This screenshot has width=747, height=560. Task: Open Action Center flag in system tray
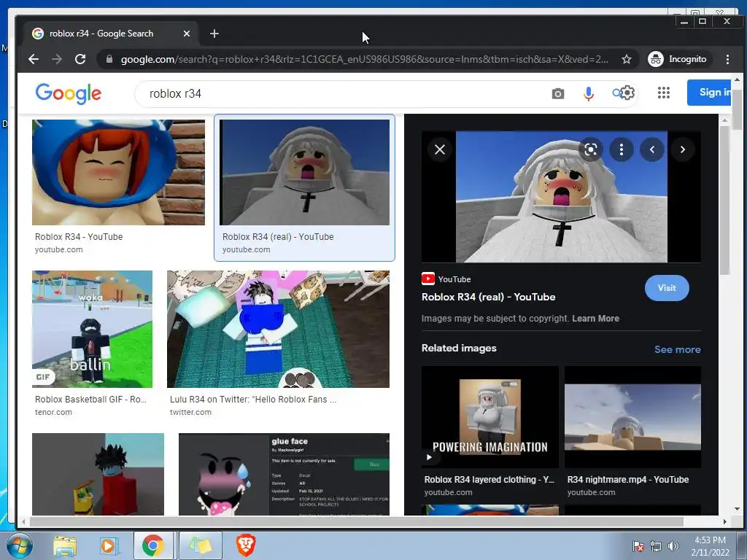[638, 546]
